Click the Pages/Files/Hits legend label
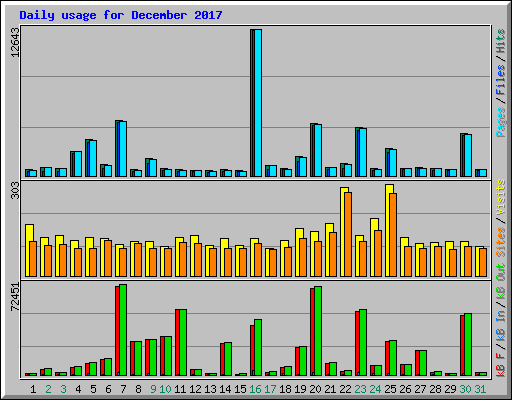Screen dimensions: 512x400 [501, 83]
